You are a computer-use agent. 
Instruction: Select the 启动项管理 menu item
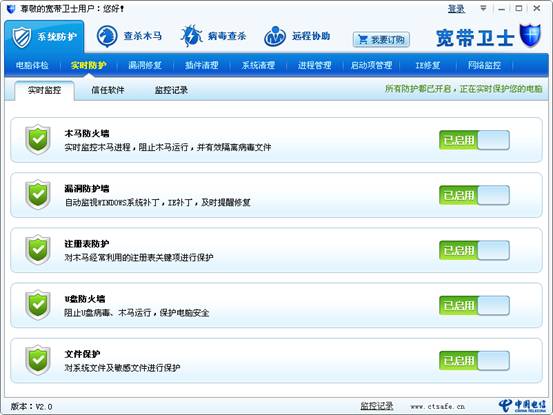[371, 65]
